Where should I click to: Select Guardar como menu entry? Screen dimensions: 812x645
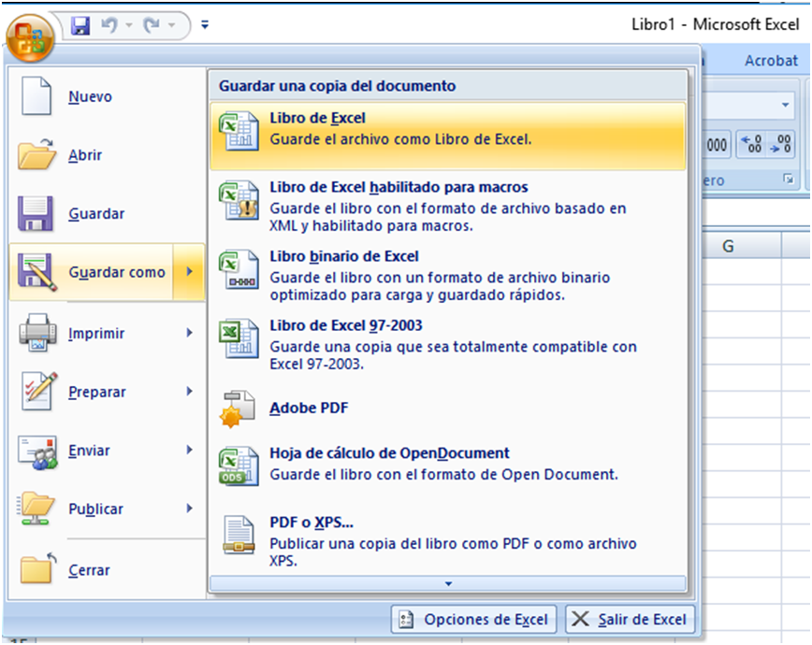(x=91, y=272)
